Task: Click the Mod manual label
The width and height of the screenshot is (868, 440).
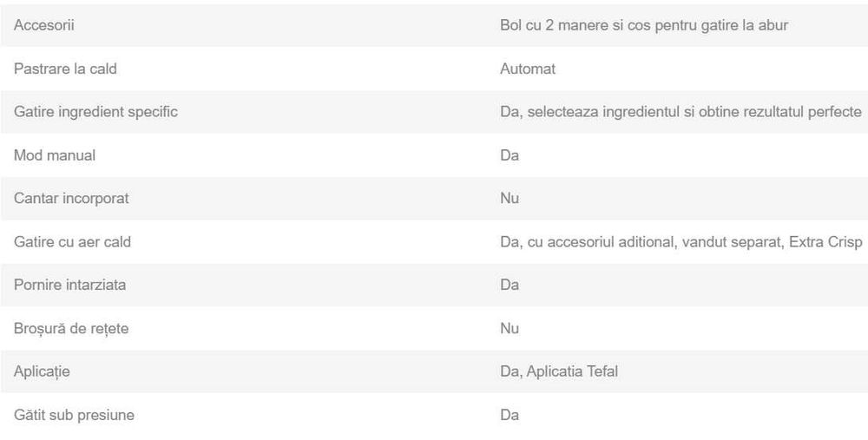Action: click(55, 155)
